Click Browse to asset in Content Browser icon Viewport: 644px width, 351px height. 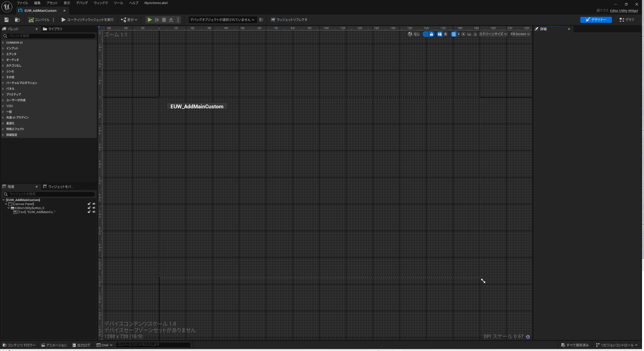tap(17, 20)
